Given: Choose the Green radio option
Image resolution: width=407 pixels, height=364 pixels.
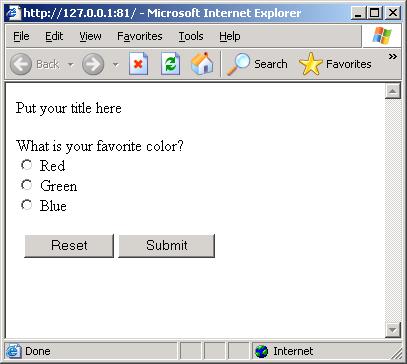Looking at the screenshot, I should (26, 185).
